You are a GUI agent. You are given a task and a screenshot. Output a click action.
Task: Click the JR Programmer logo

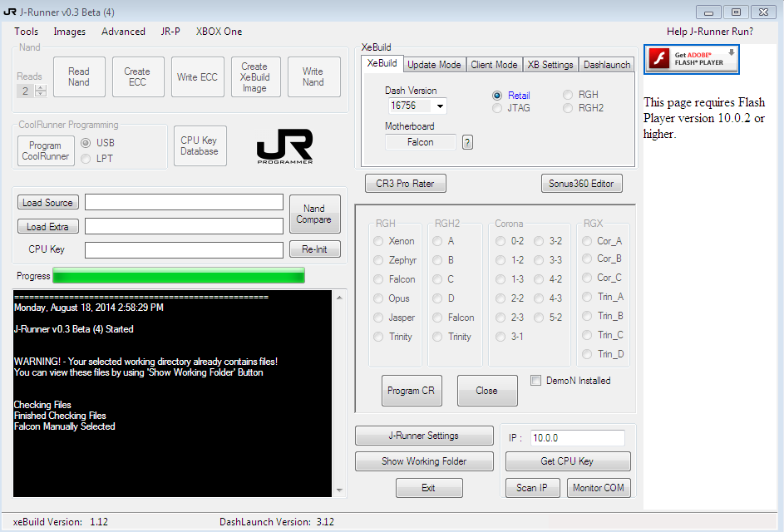click(x=285, y=146)
